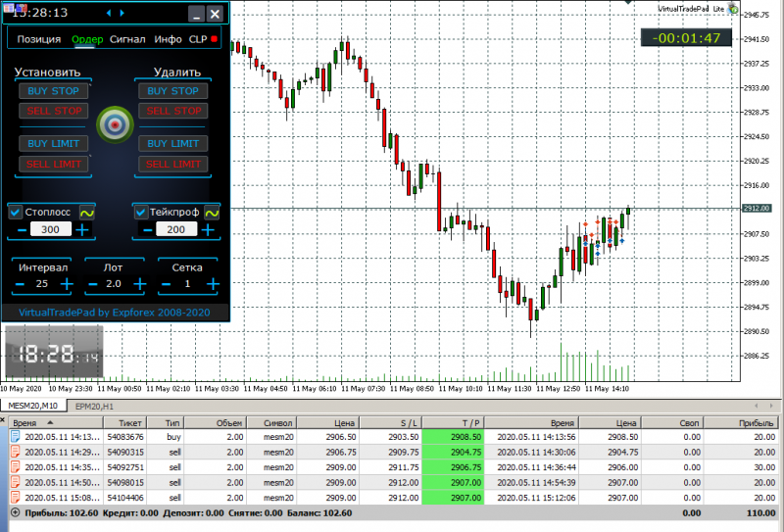Enable the Стоплосс checkbox
Viewport: 784px width, 532px height.
tap(16, 213)
